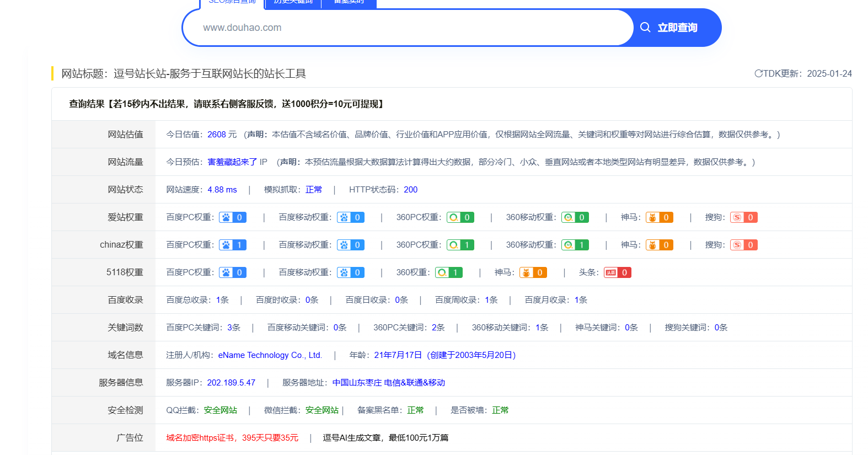Open 逗号AI生成文章 ad link
The width and height of the screenshot is (868, 455).
(385, 438)
